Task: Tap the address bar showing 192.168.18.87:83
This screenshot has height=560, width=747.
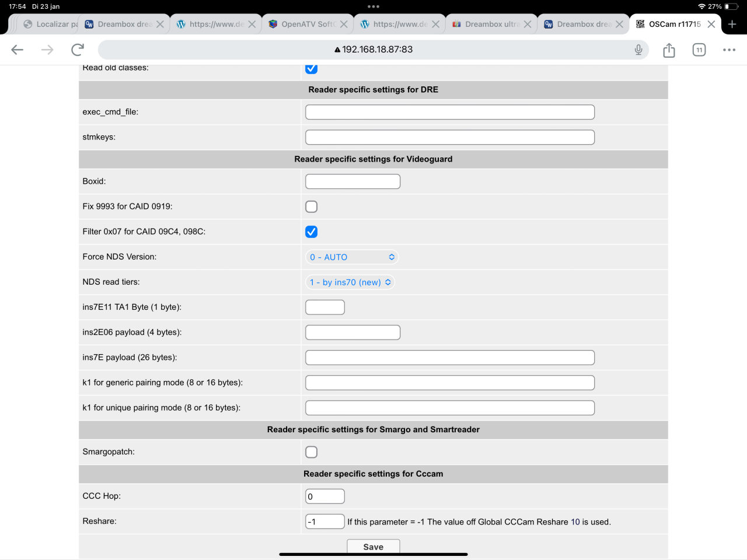Action: tap(373, 50)
